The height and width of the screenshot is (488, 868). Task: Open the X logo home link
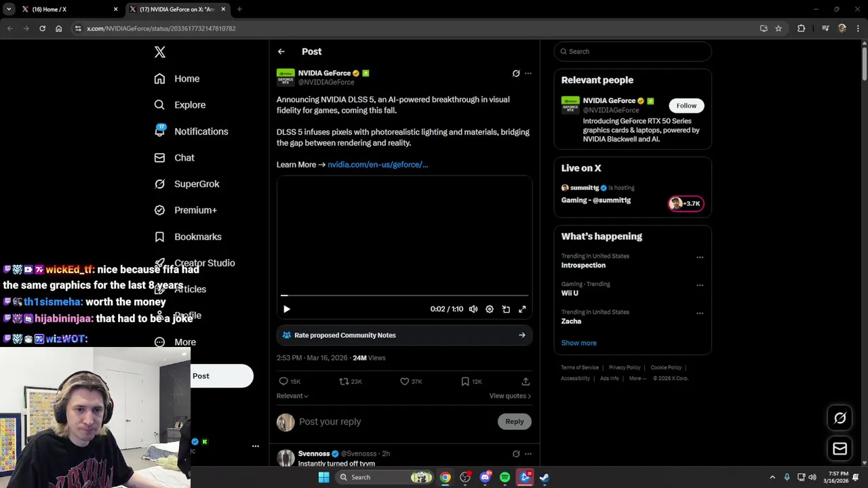(159, 52)
